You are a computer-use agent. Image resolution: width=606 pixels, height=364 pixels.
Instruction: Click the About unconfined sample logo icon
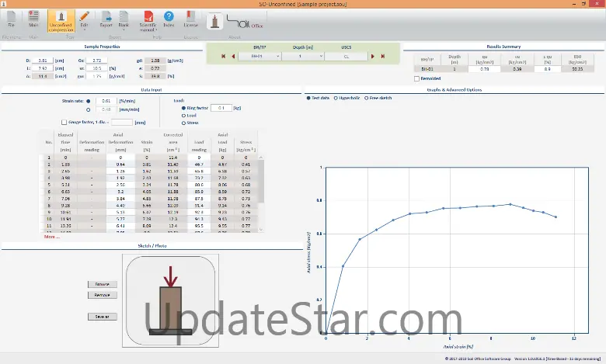point(215,21)
